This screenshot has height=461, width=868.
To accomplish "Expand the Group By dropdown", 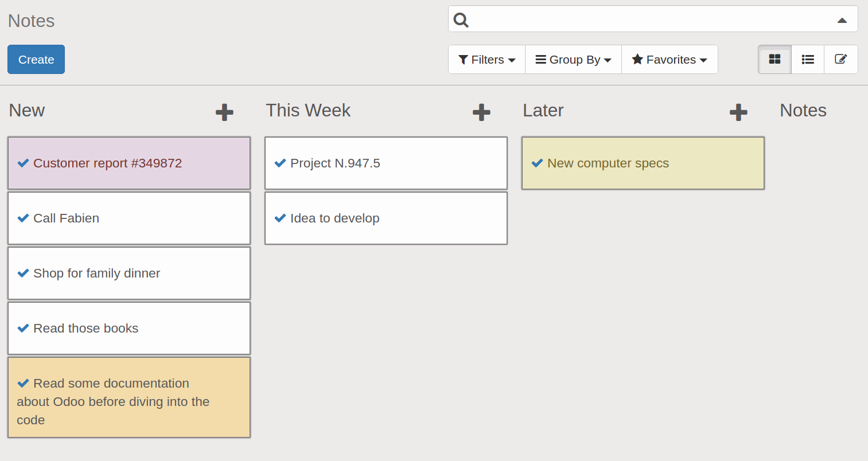I will click(573, 60).
